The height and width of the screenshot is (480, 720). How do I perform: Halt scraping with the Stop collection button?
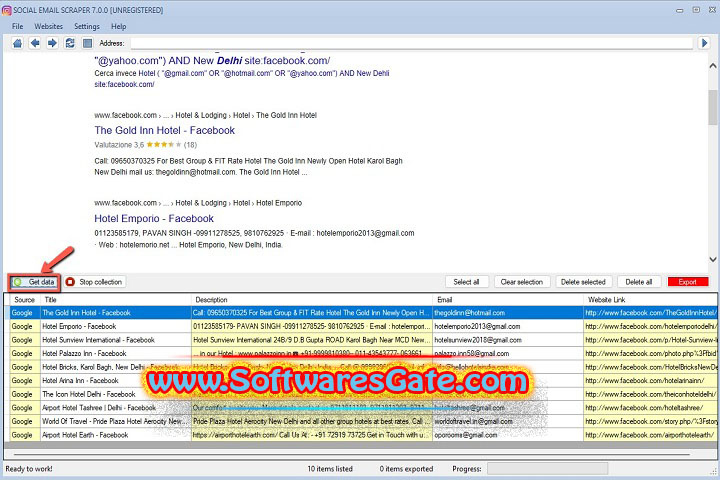click(x=95, y=282)
